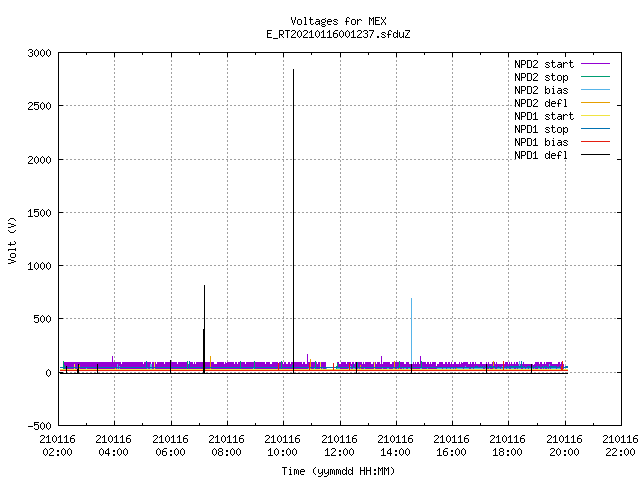The image size is (640, 480).
Task: Click the 'NPD1 defl' legend label
Action: pos(541,156)
